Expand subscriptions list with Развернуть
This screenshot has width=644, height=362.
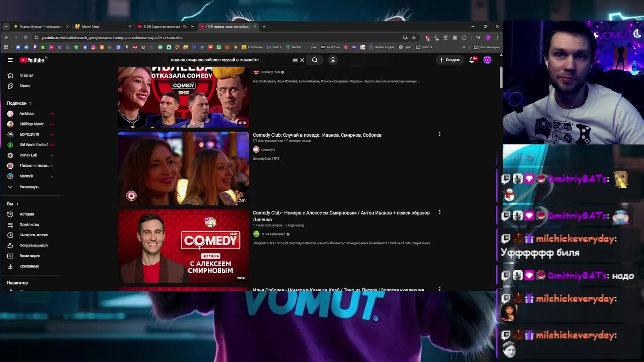30,187
